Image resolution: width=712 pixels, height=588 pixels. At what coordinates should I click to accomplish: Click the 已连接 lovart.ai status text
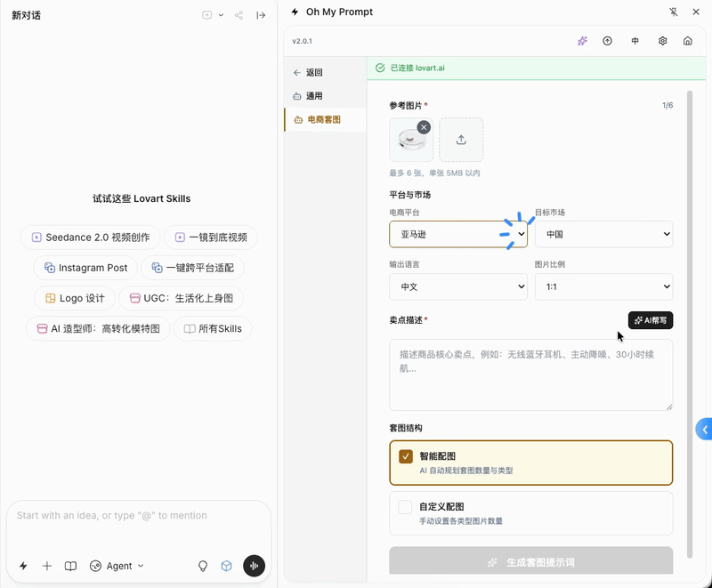pos(417,68)
